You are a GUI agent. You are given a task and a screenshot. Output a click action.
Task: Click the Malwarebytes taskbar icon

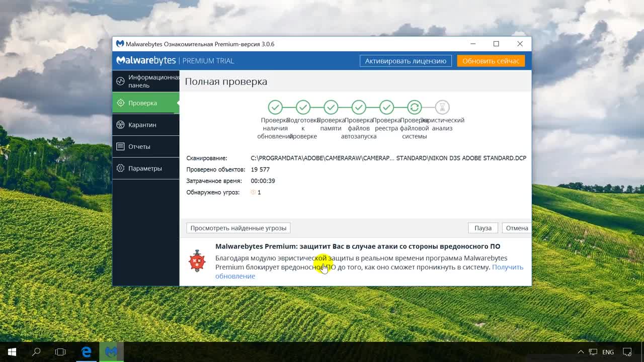(111, 352)
